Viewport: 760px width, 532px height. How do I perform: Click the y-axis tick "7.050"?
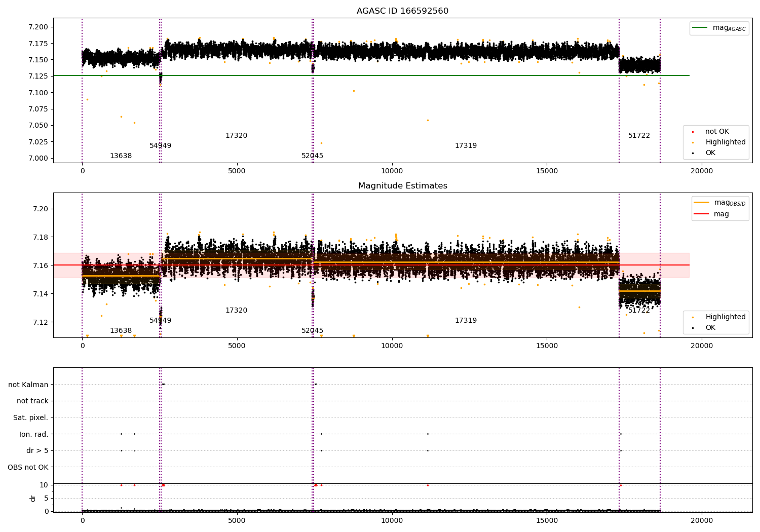39,126
